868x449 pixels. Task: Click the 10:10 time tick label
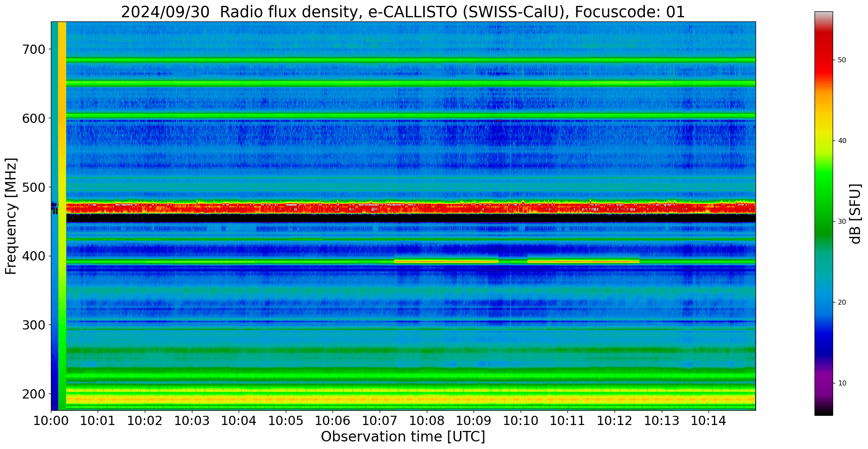521,420
